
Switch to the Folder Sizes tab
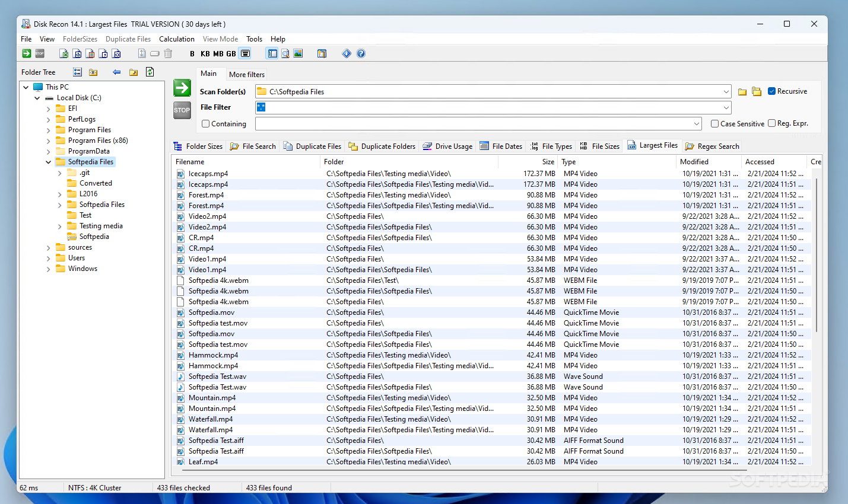198,146
